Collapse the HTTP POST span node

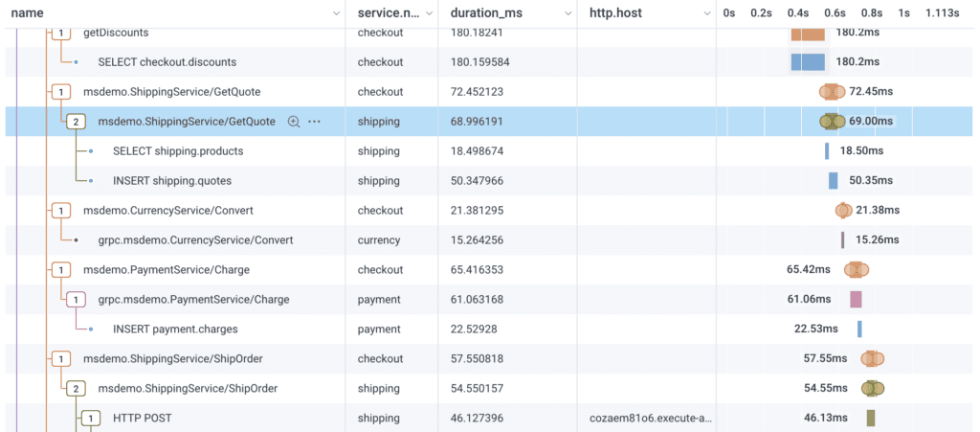point(91,418)
